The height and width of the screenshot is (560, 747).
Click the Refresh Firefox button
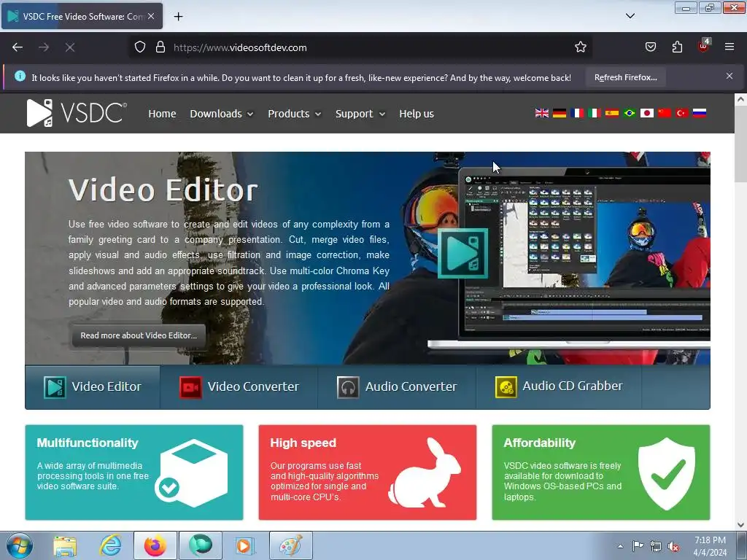(625, 77)
